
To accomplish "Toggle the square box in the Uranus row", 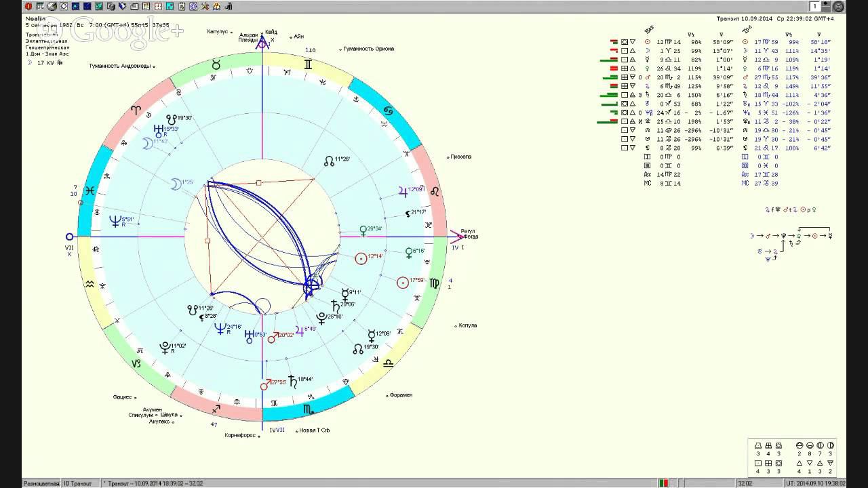I will (625, 104).
